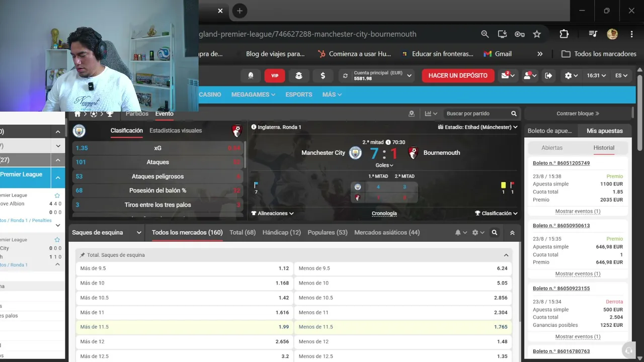This screenshot has height=362, width=644.
Task: Collapse the Premier League sidebar section
Action: (x=58, y=177)
